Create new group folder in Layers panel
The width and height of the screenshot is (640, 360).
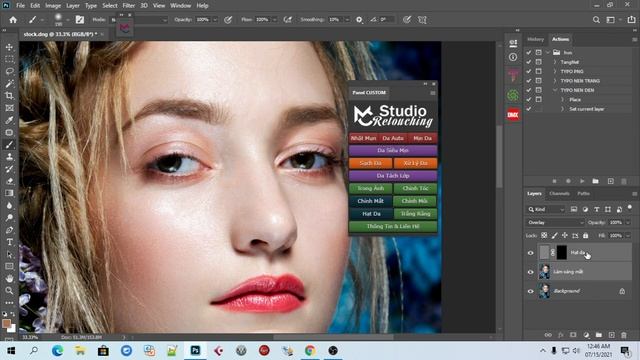(599, 335)
